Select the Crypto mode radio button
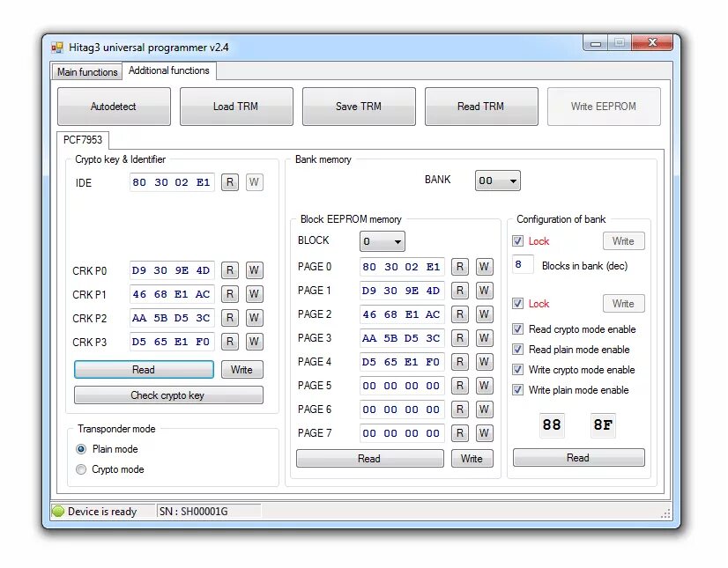Viewport: 728px width, 568px height. click(x=81, y=469)
